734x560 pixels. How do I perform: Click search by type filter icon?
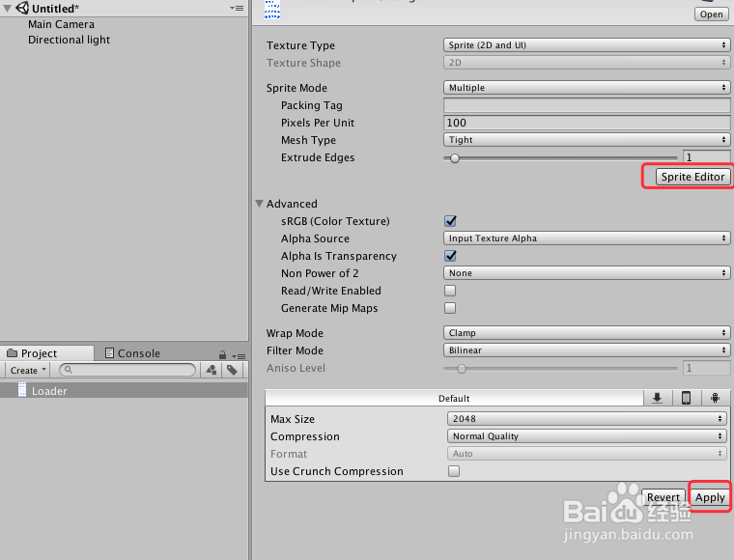212,370
